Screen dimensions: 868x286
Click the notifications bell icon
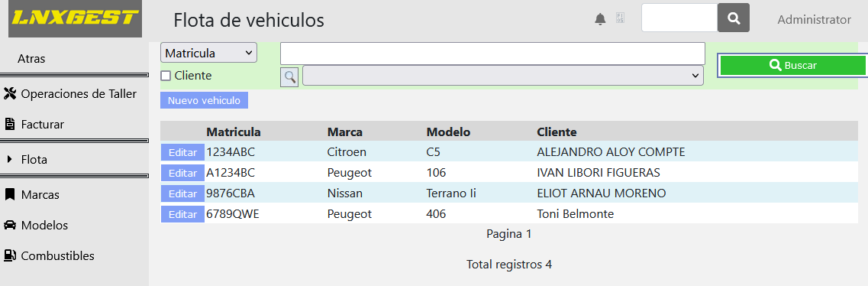[600, 19]
